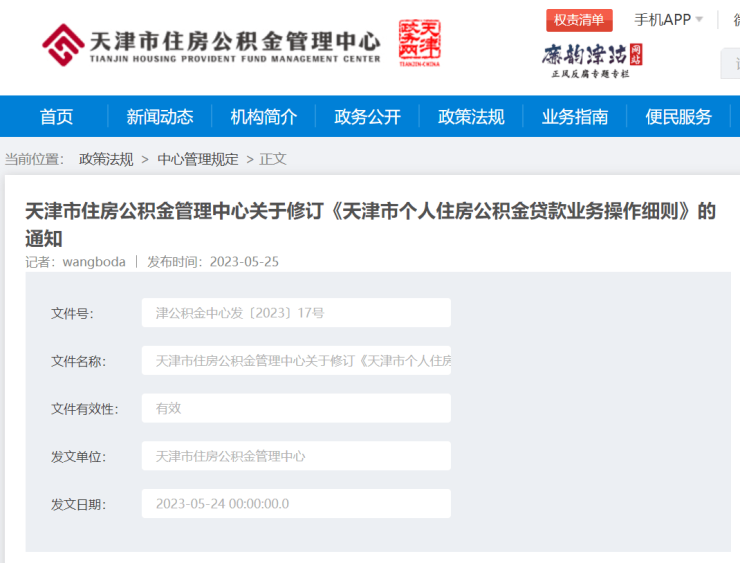Select 业务指南 in the navigation bar
The height and width of the screenshot is (563, 740).
[575, 117]
